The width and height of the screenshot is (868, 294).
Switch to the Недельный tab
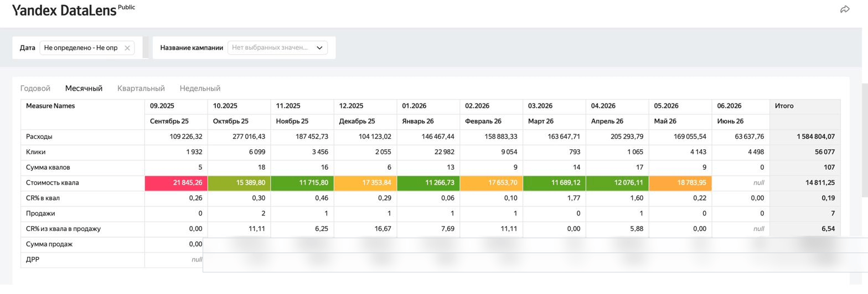(x=200, y=88)
